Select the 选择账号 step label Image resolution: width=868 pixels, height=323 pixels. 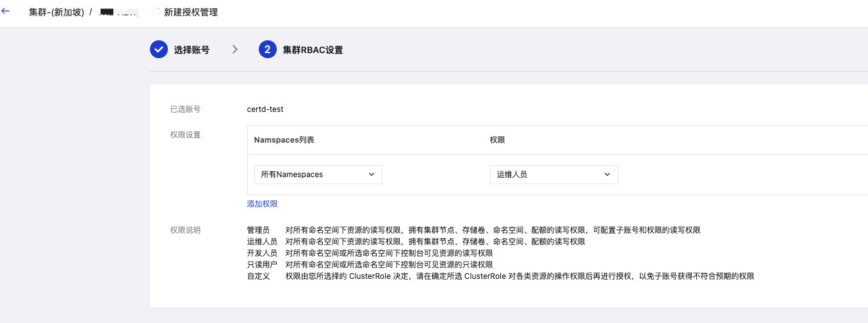click(x=192, y=50)
